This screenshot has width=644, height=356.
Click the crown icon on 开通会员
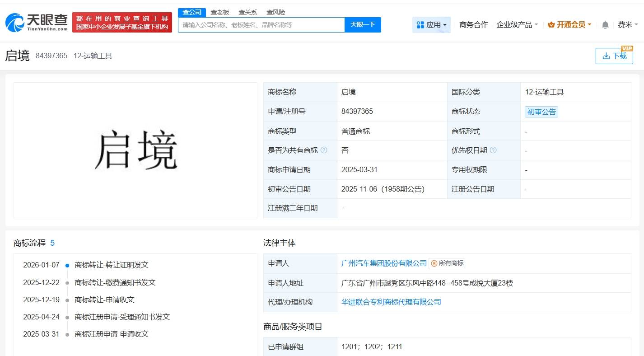click(x=551, y=24)
